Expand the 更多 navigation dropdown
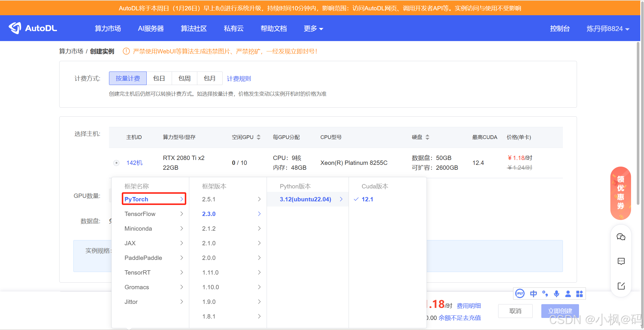 pyautogui.click(x=313, y=28)
